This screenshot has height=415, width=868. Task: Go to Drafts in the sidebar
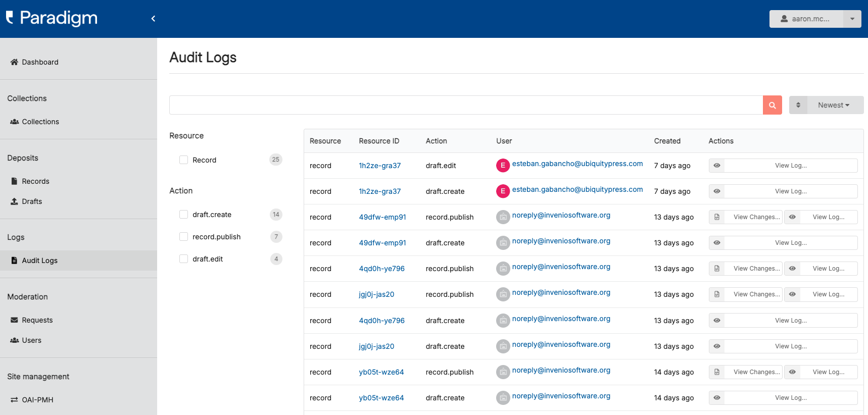tap(78, 201)
